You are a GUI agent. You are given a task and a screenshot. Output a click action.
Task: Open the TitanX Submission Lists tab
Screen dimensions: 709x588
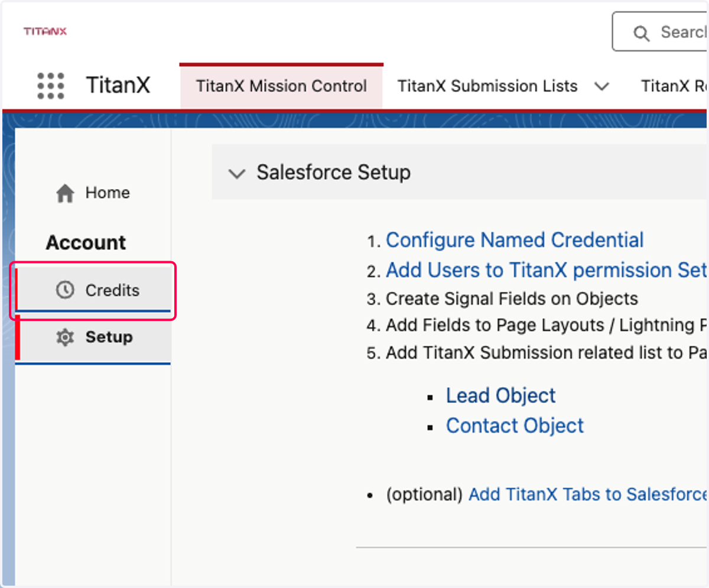click(487, 86)
